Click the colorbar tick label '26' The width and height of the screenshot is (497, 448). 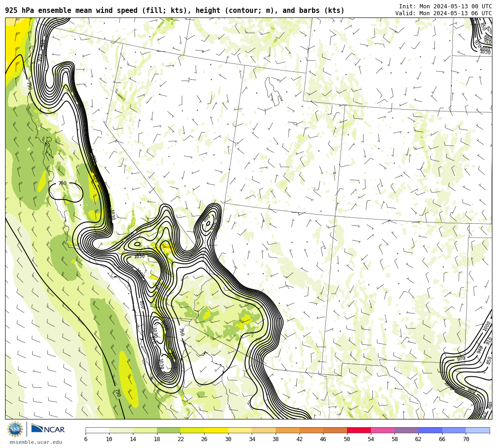tap(204, 439)
